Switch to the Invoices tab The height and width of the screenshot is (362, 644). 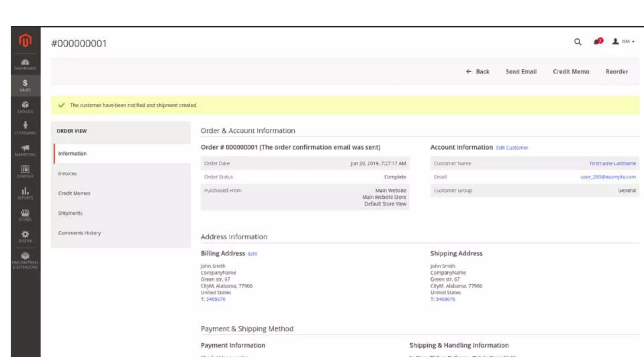67,173
